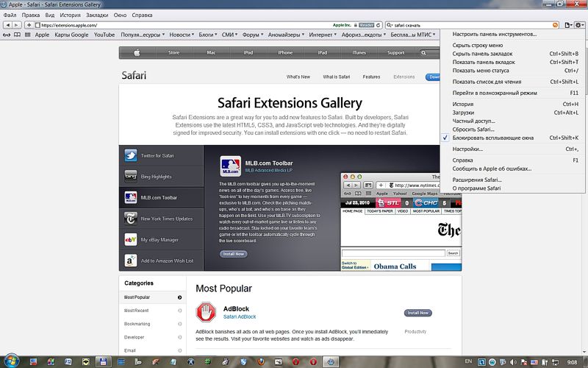Open the Safari AdBlock developer link

click(240, 317)
